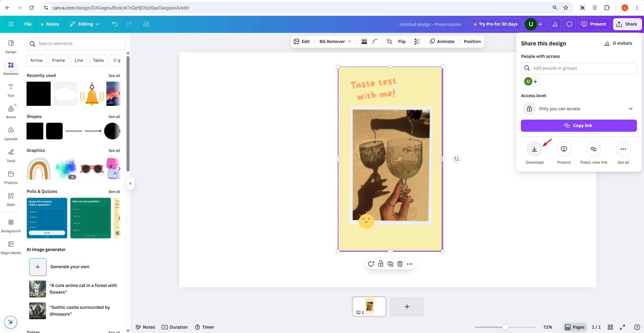Lock the selected element

[381, 264]
